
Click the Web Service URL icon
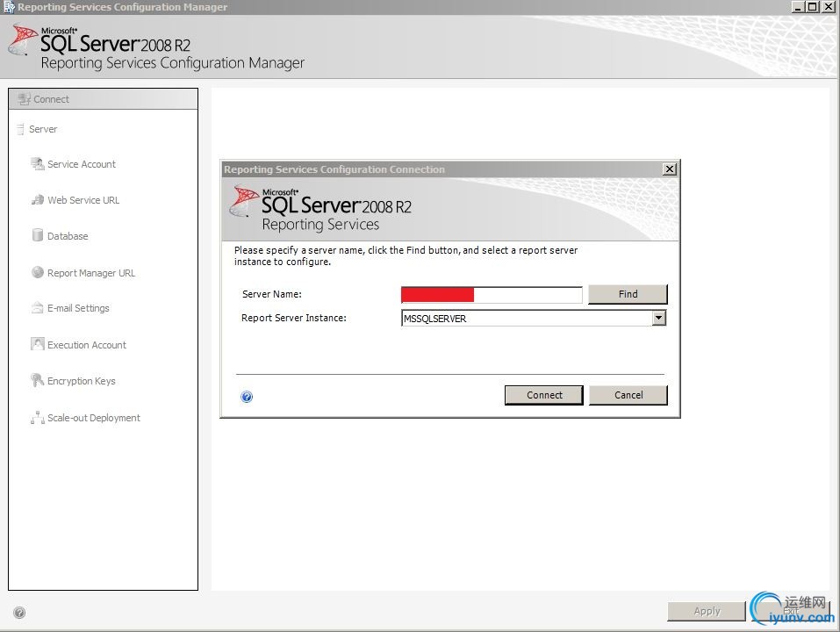38,200
